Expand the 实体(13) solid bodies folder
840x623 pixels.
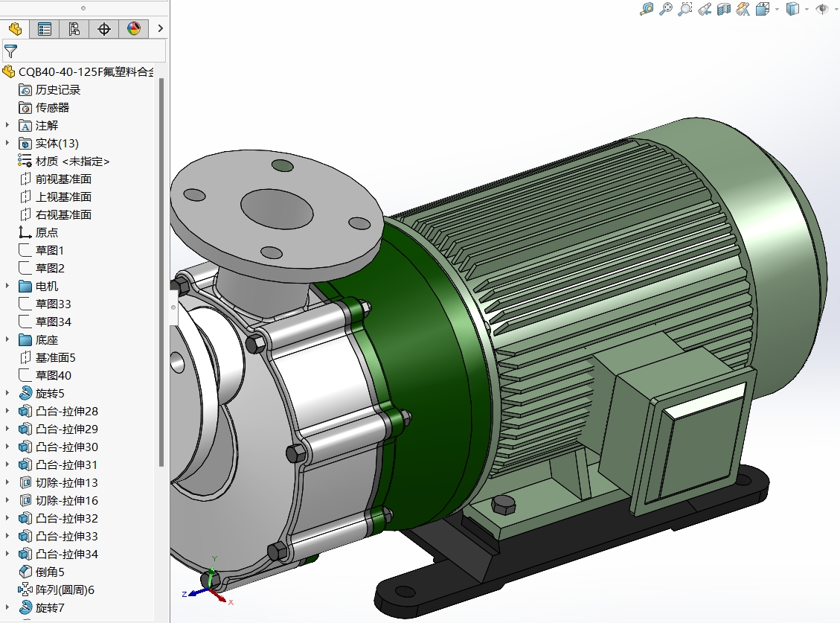coord(7,143)
